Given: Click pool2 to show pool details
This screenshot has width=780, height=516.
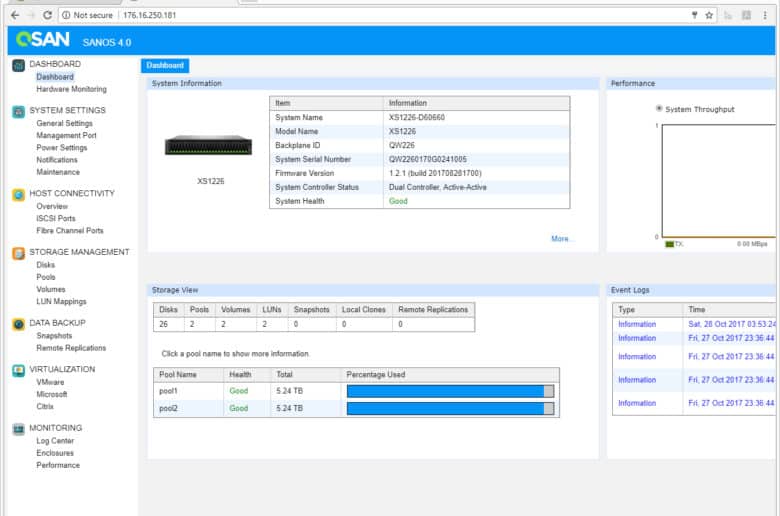Looking at the screenshot, I should coord(168,409).
